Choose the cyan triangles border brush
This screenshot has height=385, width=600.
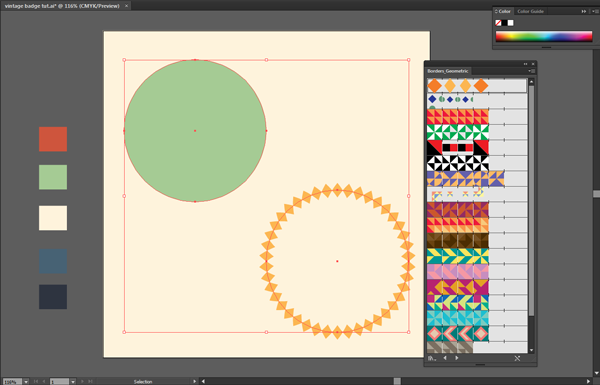(x=477, y=318)
